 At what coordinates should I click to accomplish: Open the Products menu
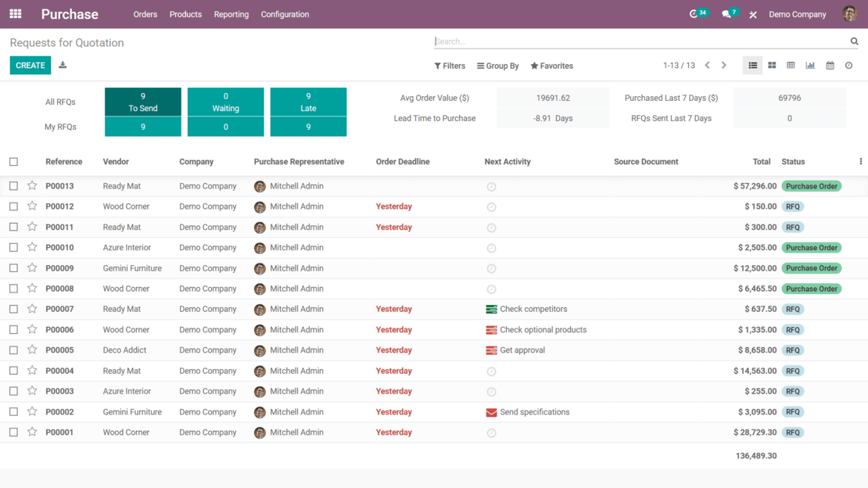tap(185, 14)
